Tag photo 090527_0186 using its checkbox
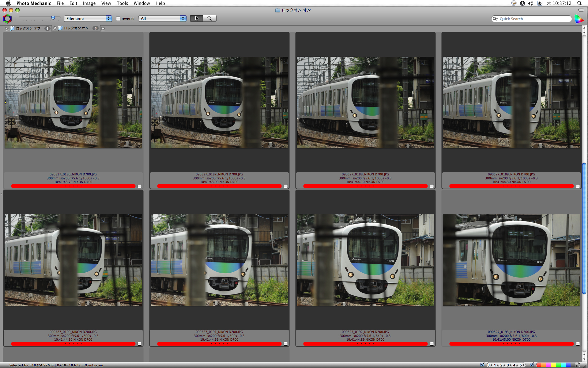This screenshot has width=588, height=368. coord(140,186)
